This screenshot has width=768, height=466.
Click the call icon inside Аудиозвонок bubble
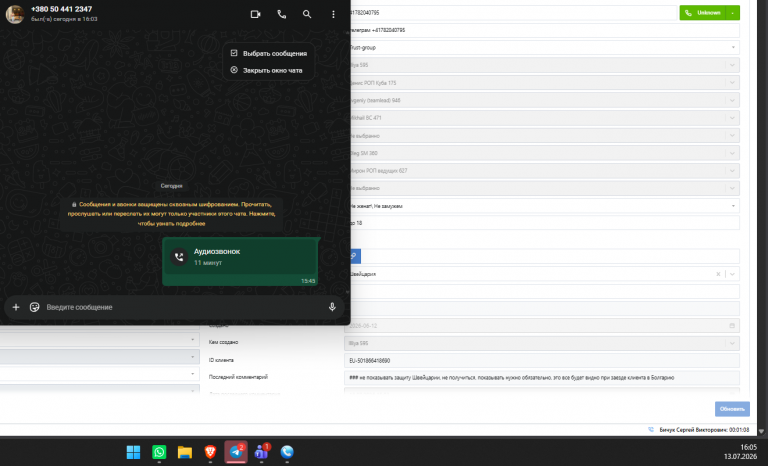coord(179,257)
